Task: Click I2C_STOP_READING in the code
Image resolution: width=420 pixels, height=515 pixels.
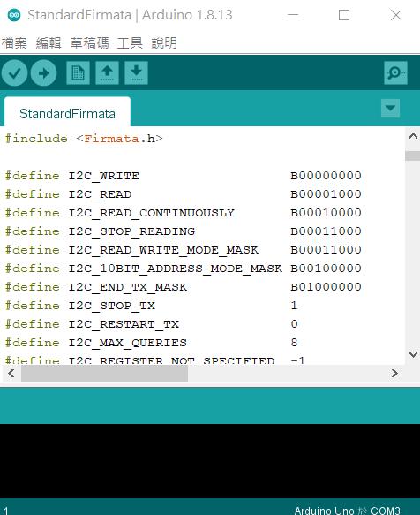Action: (131, 231)
